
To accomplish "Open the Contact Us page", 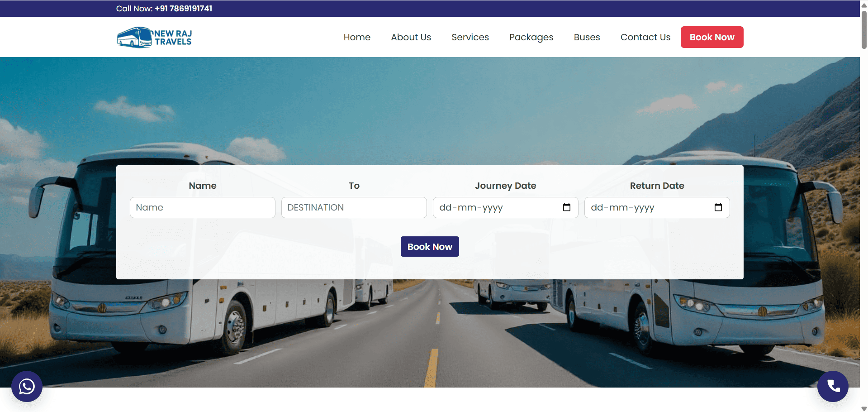I will tap(645, 37).
